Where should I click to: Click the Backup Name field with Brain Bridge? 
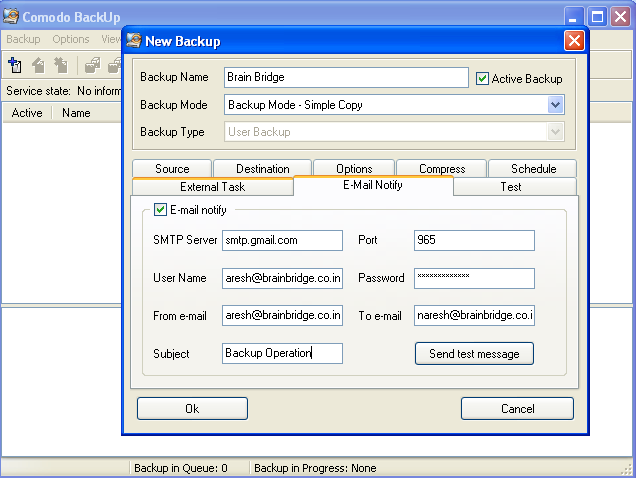[x=346, y=77]
